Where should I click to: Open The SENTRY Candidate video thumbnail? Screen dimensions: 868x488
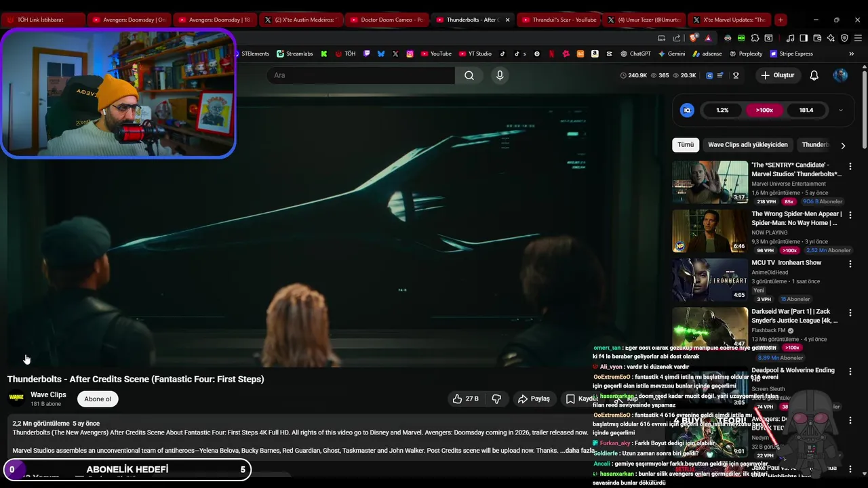click(710, 182)
